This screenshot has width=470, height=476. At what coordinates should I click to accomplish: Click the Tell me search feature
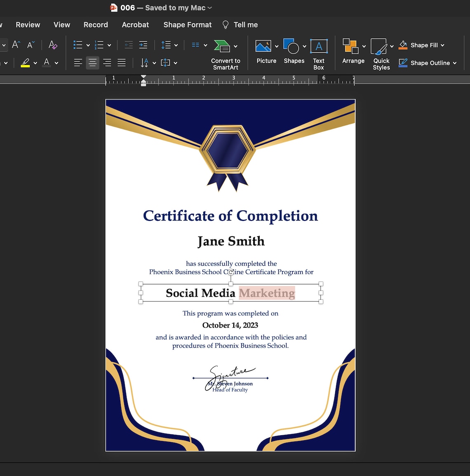coord(240,25)
